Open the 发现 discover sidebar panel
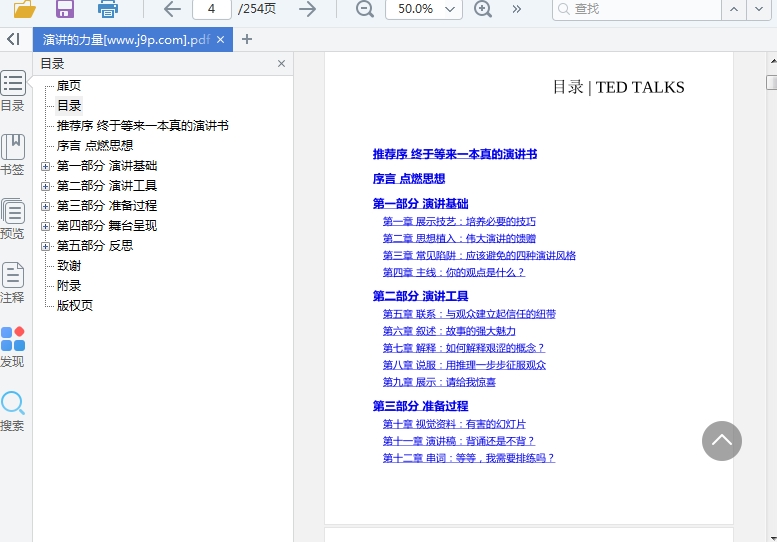 12,347
